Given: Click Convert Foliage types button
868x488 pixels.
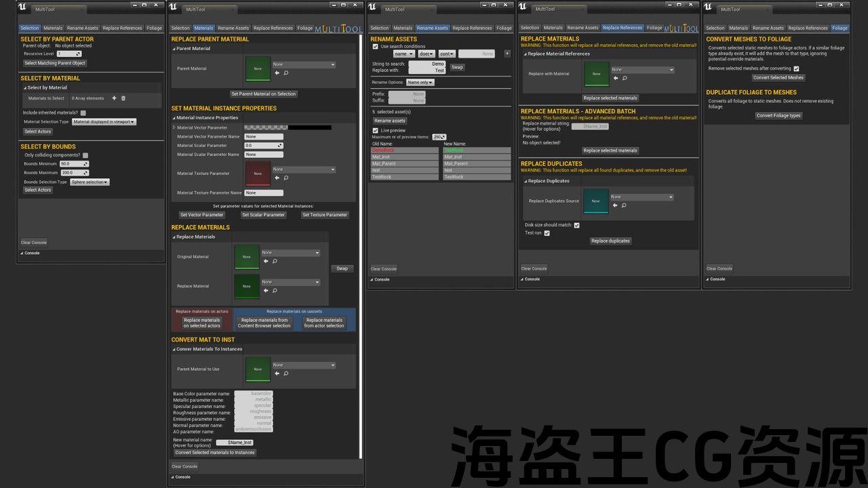Looking at the screenshot, I should [778, 115].
